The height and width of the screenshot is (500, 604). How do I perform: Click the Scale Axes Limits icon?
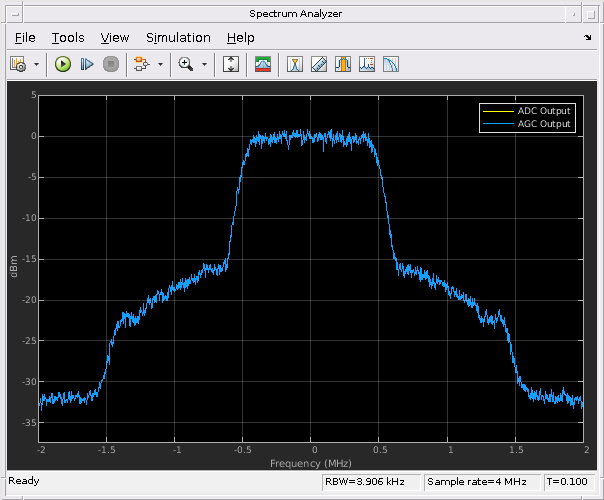click(x=231, y=64)
